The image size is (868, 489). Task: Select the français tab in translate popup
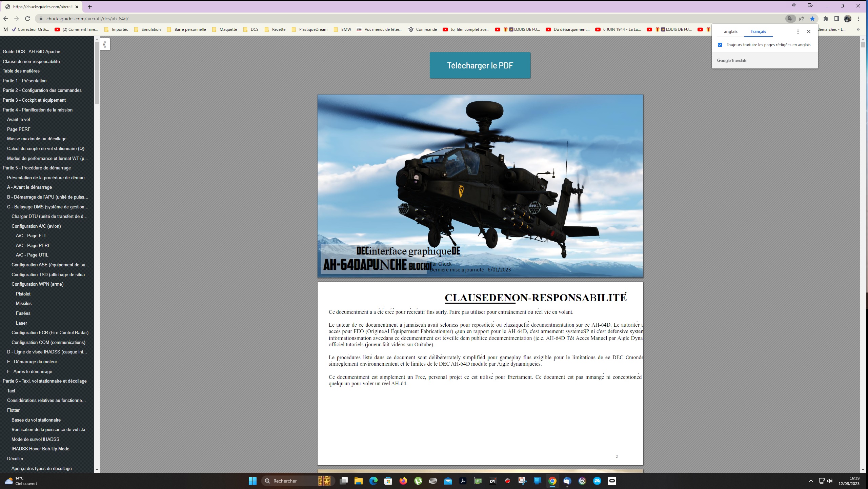pos(758,32)
